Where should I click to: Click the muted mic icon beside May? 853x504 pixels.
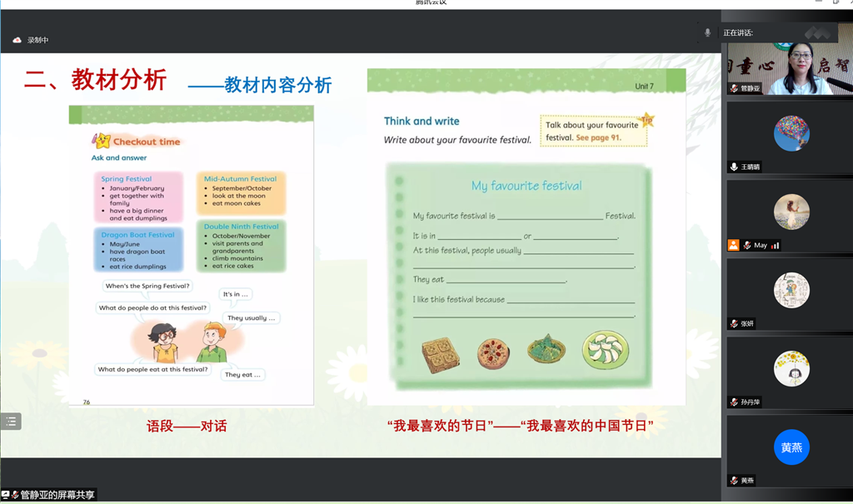click(x=747, y=245)
